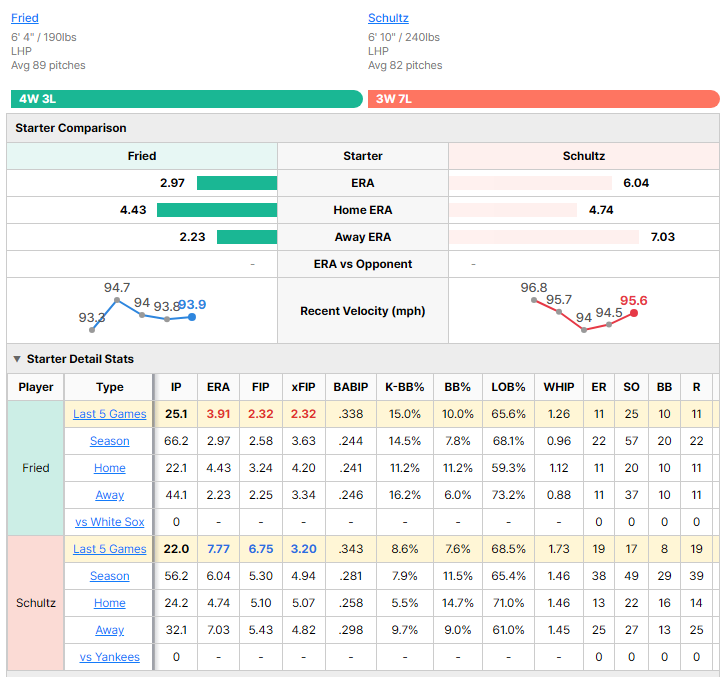Open the Schultz player profile link

(388, 18)
